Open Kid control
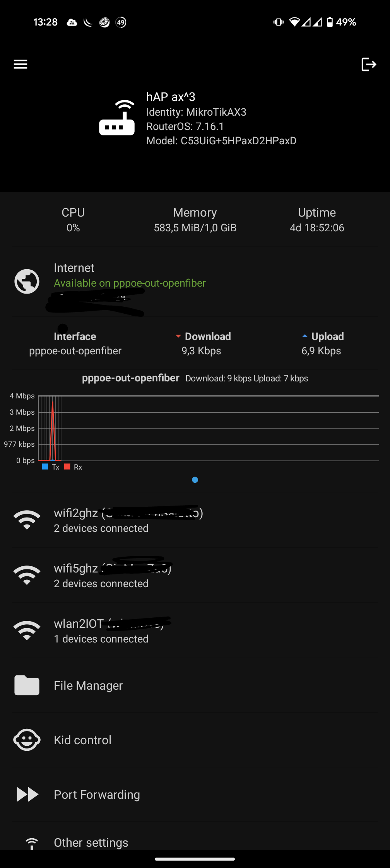 pyautogui.click(x=82, y=740)
